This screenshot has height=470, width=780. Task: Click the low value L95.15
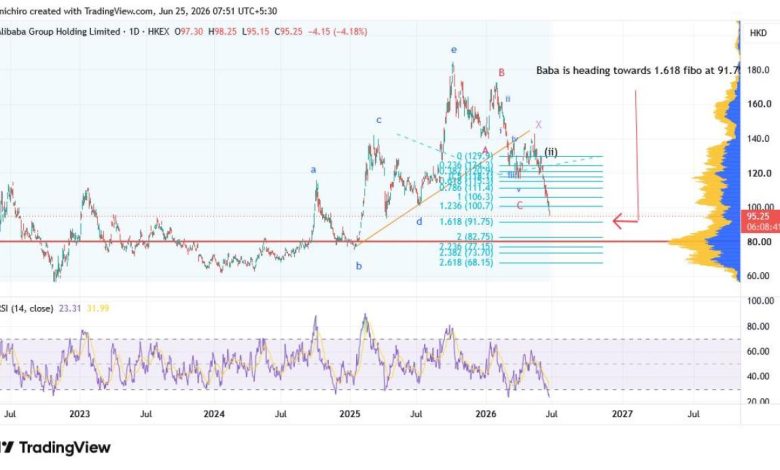[x=256, y=31]
